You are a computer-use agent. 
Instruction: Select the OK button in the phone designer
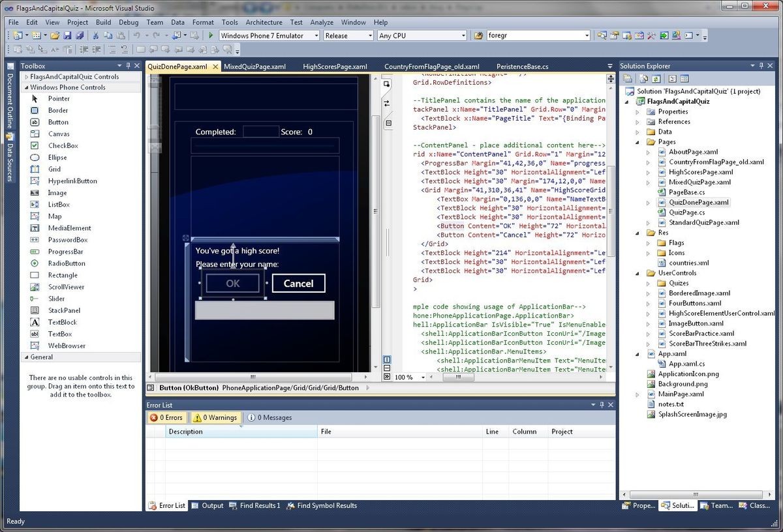click(x=232, y=283)
